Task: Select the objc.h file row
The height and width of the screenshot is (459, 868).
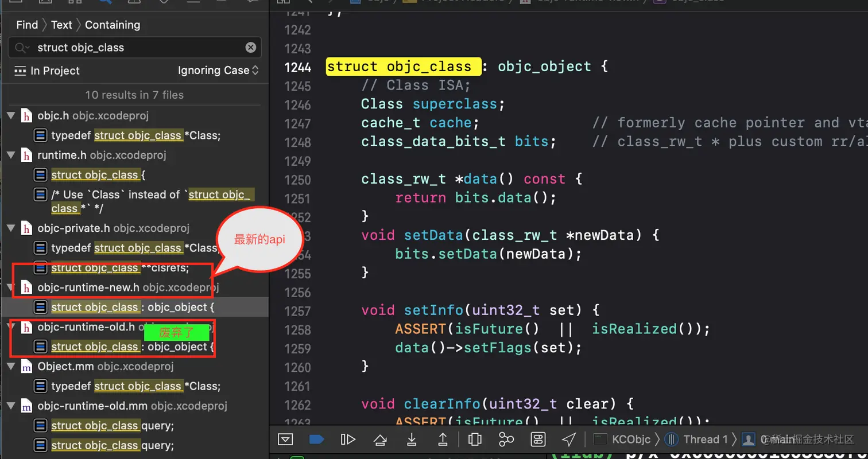Action: click(134, 116)
